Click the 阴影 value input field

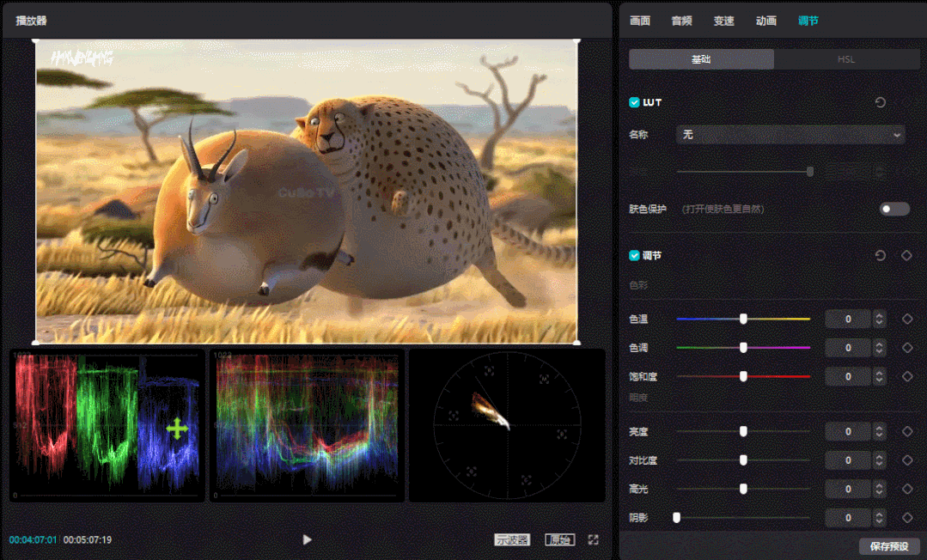tap(848, 517)
